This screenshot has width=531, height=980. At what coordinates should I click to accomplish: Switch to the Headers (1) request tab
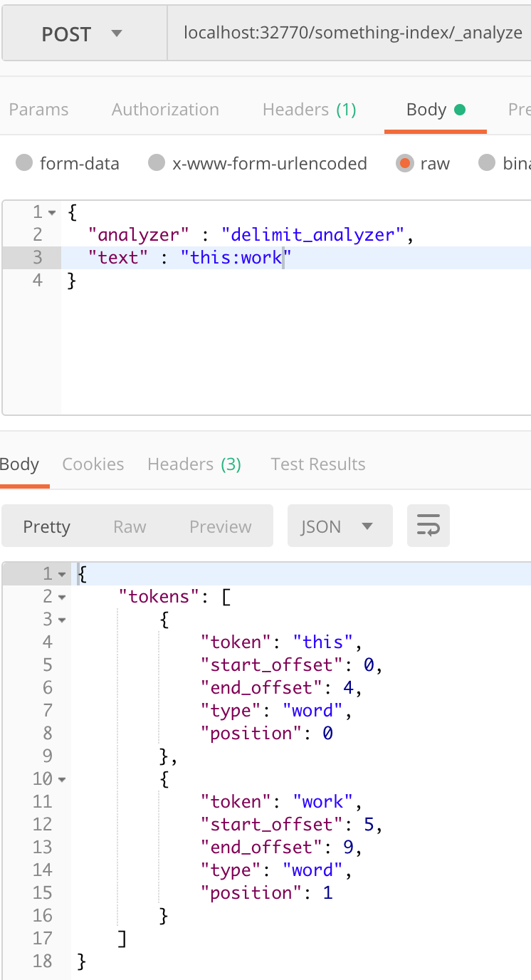(x=309, y=109)
